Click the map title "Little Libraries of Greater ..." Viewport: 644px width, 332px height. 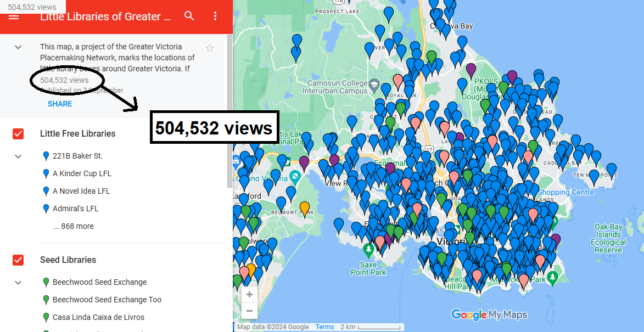pyautogui.click(x=106, y=17)
